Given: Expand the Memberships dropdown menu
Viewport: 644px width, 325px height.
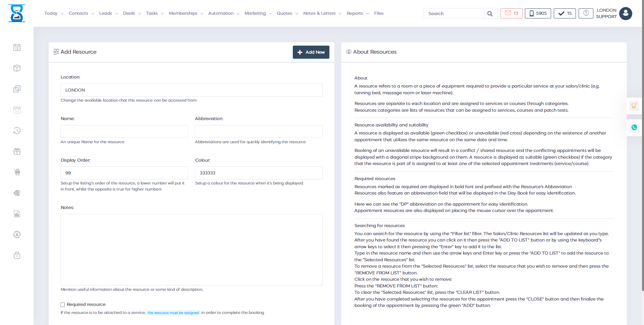Looking at the screenshot, I should click(186, 13).
